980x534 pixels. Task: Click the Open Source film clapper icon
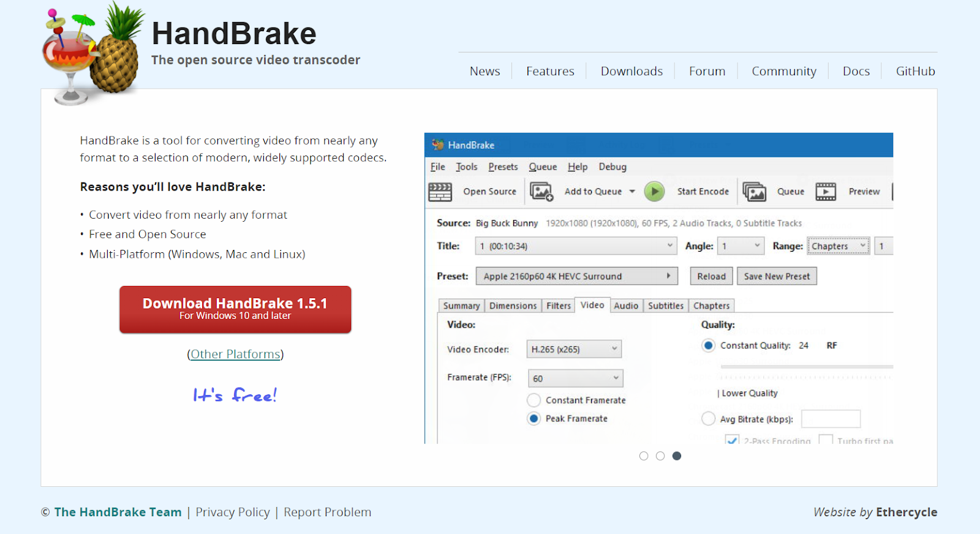pyautogui.click(x=440, y=192)
